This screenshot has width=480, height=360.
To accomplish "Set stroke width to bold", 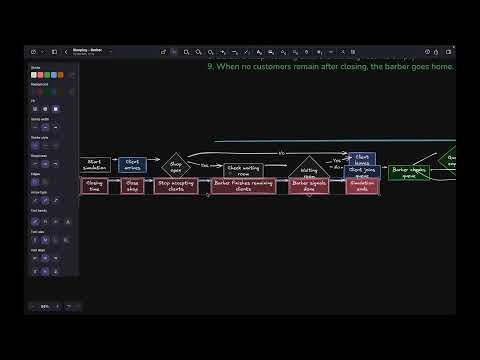I will (45, 127).
